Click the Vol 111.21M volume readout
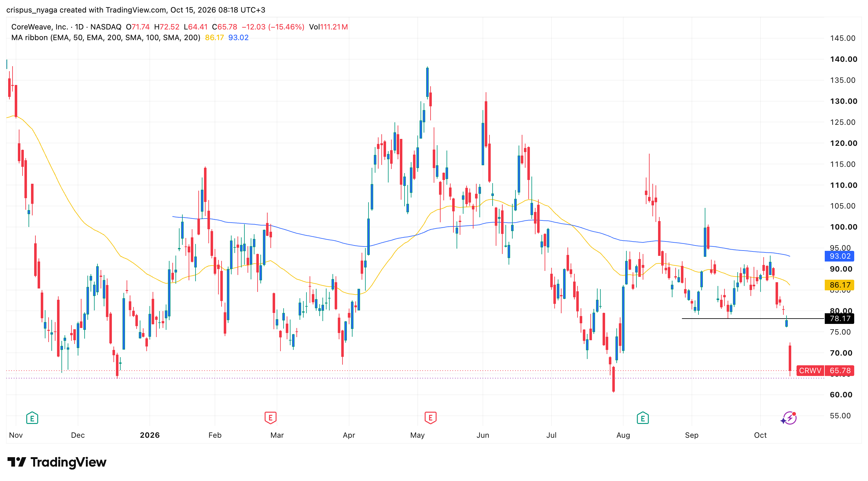Image resolution: width=868 pixels, height=481 pixels. coord(328,27)
